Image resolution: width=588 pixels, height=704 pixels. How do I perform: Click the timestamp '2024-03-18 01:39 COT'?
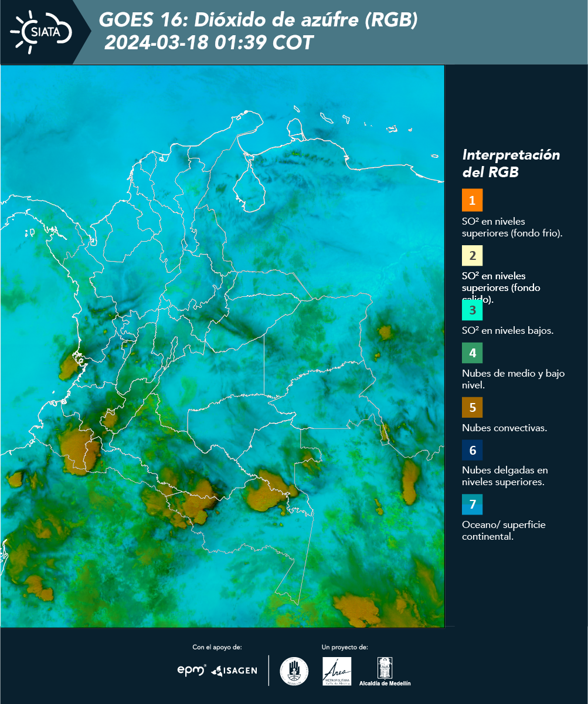pos(209,43)
